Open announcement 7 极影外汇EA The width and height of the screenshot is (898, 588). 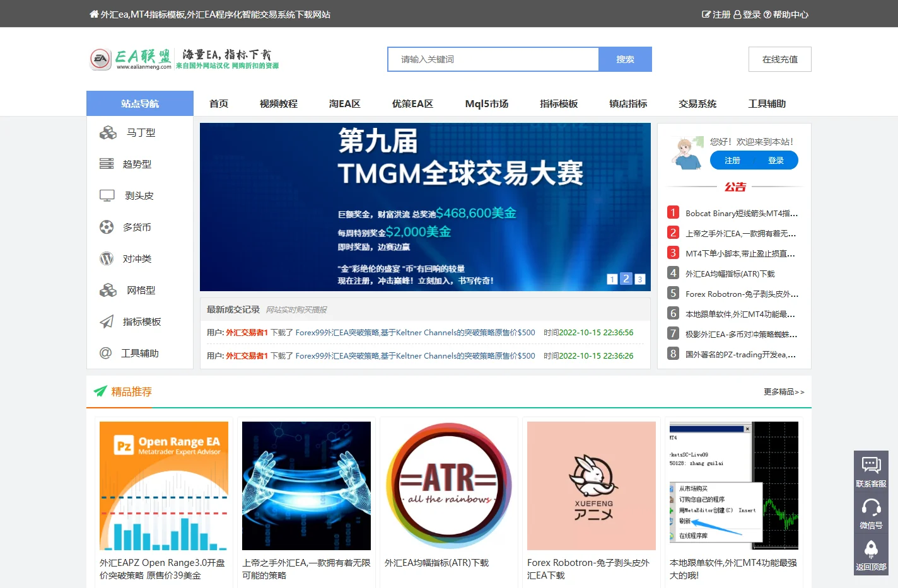point(742,334)
